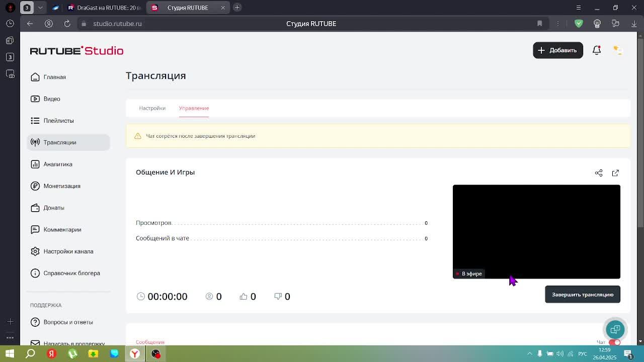Click the Донаты wallet icon
Screen dimensions: 644x362
pos(35,208)
